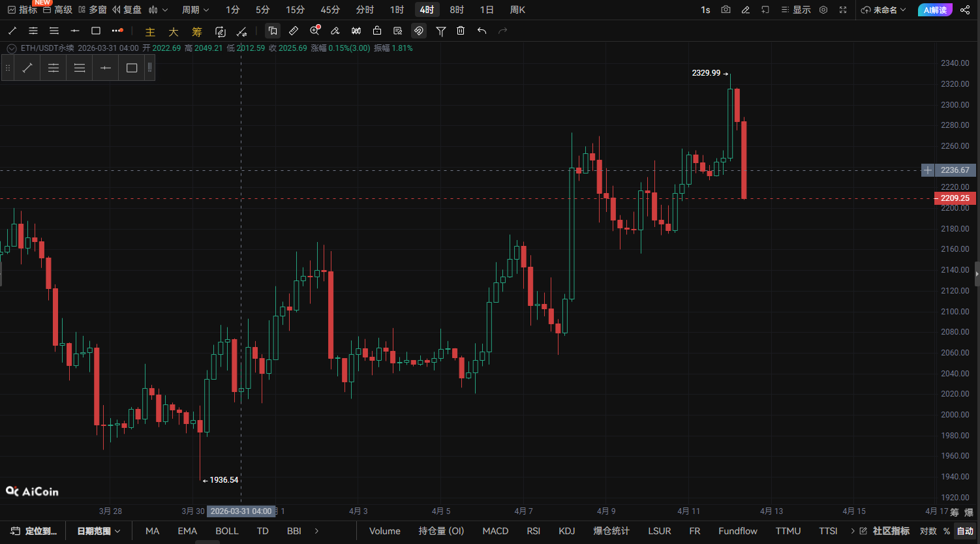Take a chart screenshot with camera icon
The width and height of the screenshot is (980, 544).
[726, 10]
